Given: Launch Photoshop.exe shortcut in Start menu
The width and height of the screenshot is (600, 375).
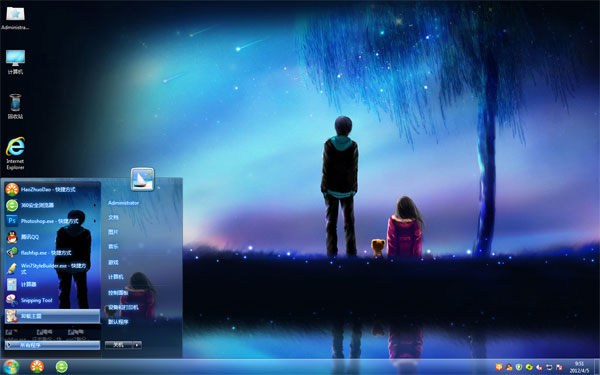Looking at the screenshot, I should (52, 221).
